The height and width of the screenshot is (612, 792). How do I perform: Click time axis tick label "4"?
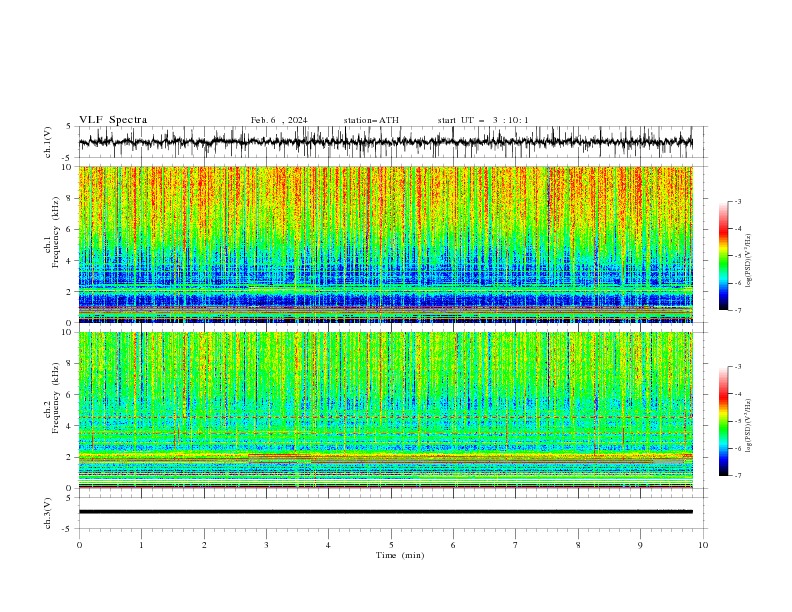tap(328, 545)
